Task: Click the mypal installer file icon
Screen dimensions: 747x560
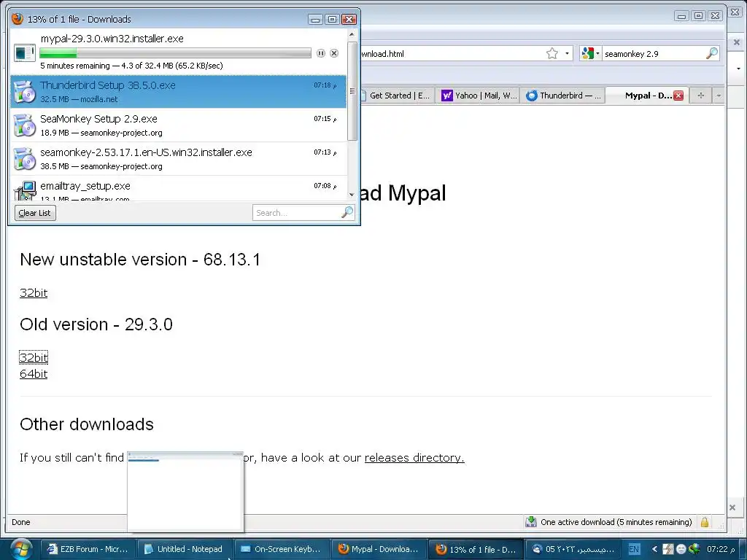Action: click(24, 52)
